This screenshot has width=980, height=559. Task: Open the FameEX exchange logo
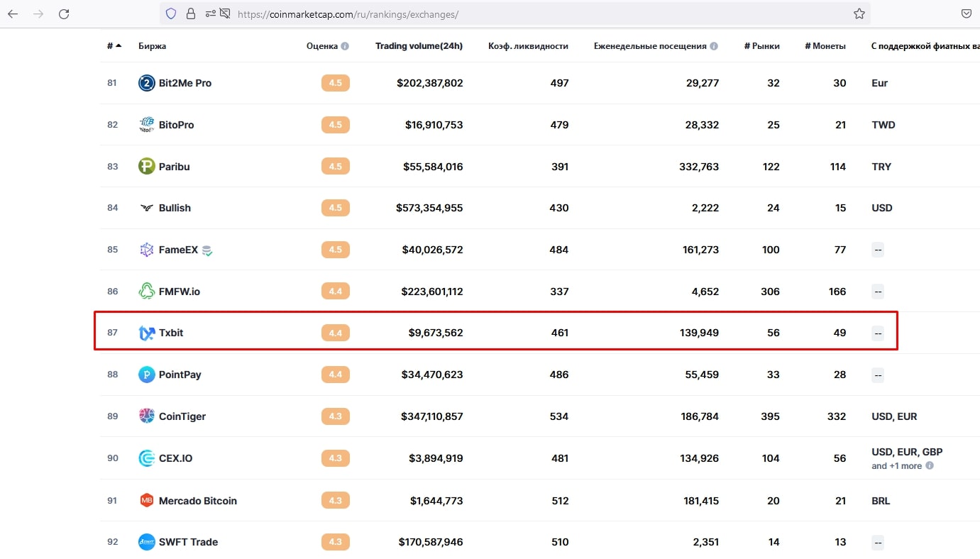coord(146,250)
